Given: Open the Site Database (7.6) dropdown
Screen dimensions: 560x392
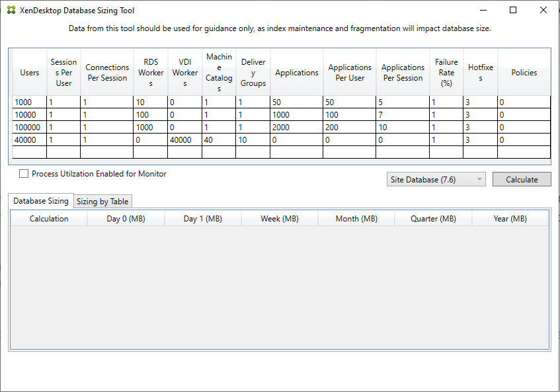Looking at the screenshot, I should coord(436,180).
